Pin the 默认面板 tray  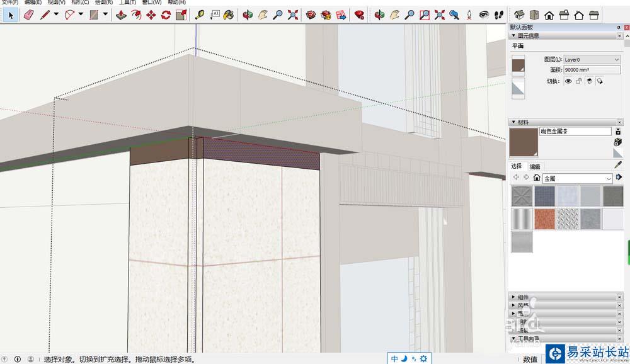coord(619,27)
